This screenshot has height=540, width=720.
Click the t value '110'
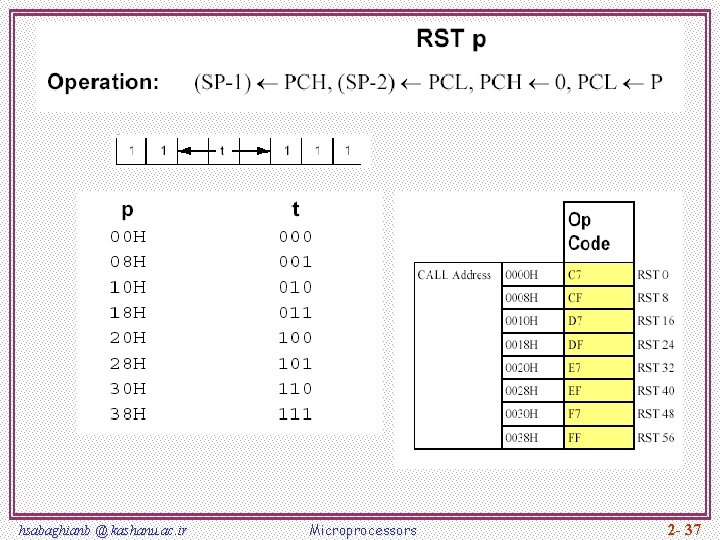pos(296,389)
